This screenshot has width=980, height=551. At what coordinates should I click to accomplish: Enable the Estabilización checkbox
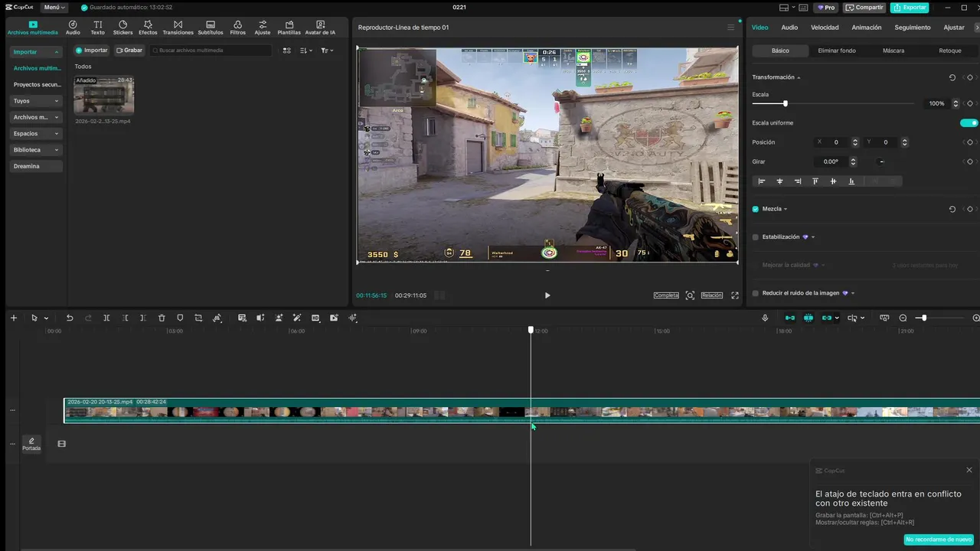pos(756,237)
